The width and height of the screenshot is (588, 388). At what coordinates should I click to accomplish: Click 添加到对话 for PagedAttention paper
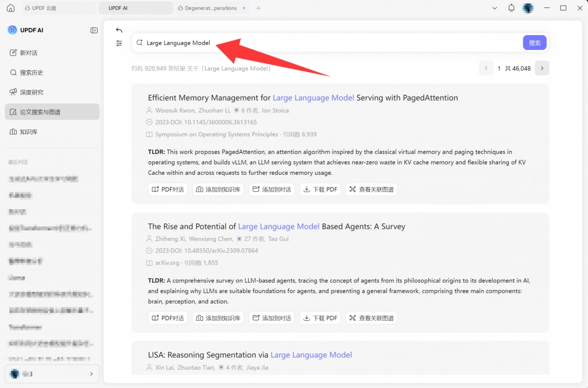(272, 190)
